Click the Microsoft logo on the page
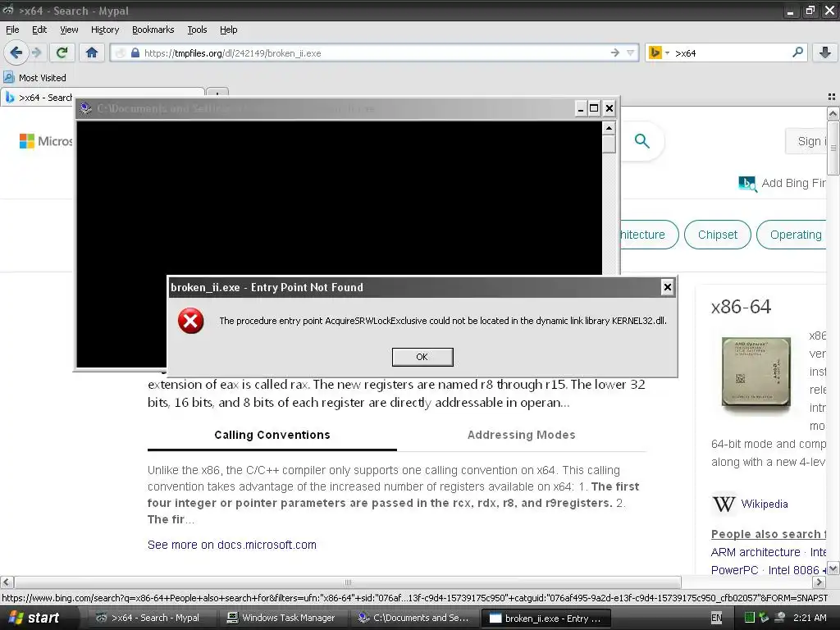 46,141
